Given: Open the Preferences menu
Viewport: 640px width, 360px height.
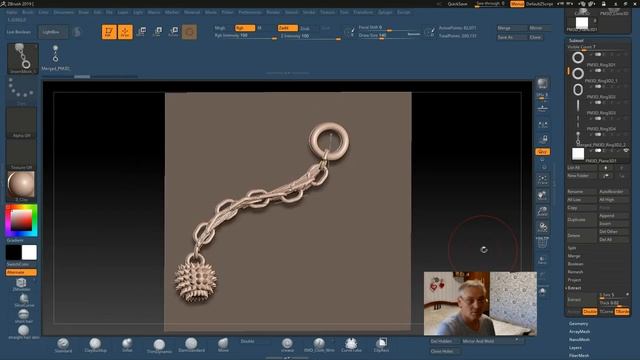Looking at the screenshot, I should click(x=250, y=12).
